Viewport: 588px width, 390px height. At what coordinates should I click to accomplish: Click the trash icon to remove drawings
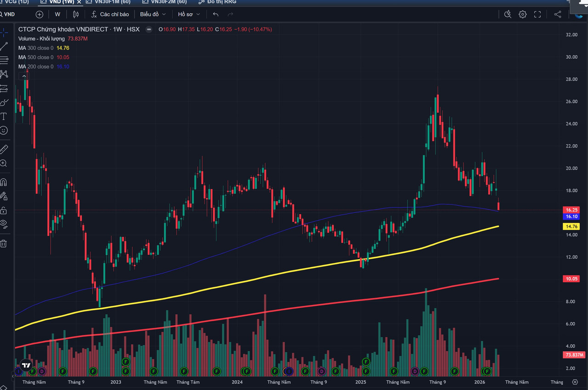[x=4, y=244]
